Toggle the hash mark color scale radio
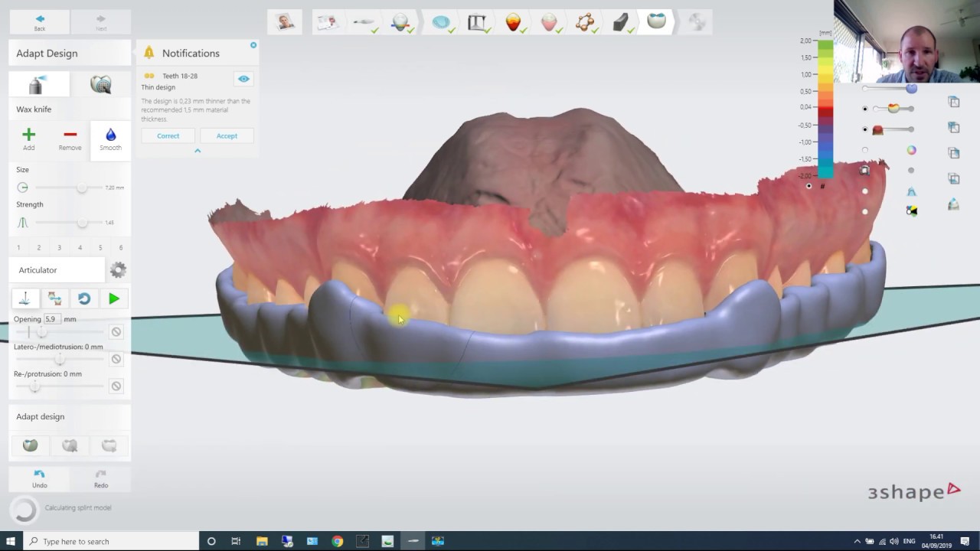Screen dimensions: 980x551 [x=809, y=186]
